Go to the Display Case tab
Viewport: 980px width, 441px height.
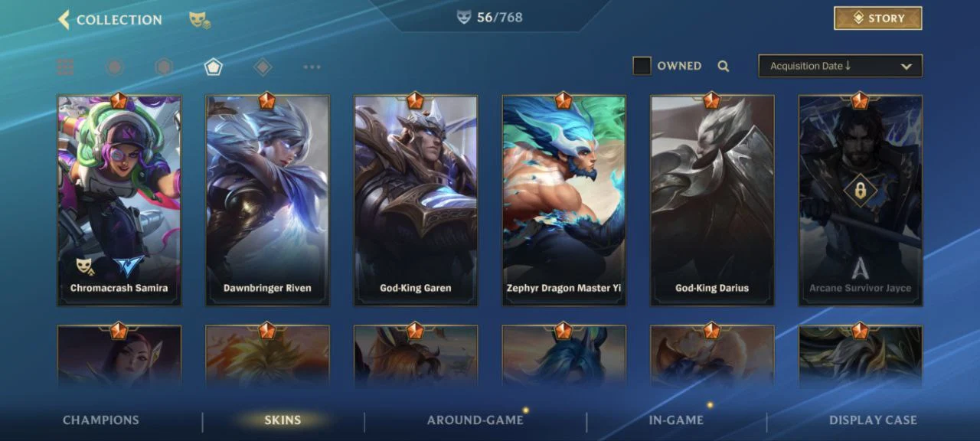tap(873, 420)
